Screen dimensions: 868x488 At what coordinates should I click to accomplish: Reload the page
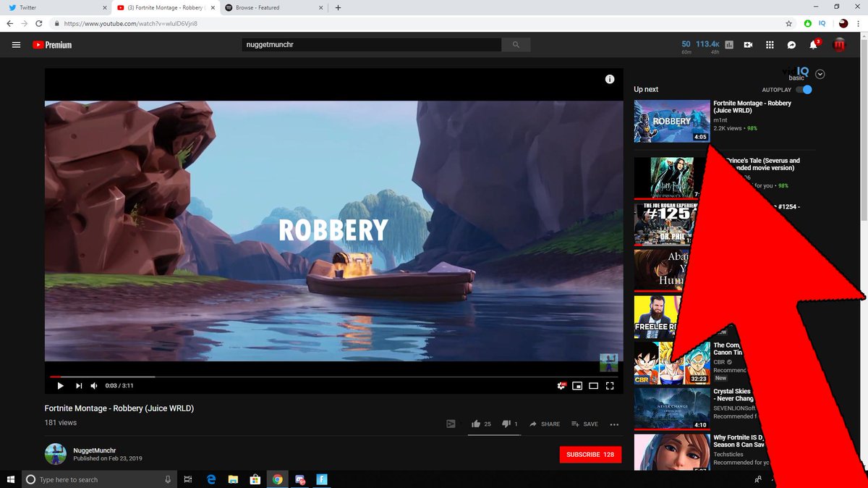[38, 23]
